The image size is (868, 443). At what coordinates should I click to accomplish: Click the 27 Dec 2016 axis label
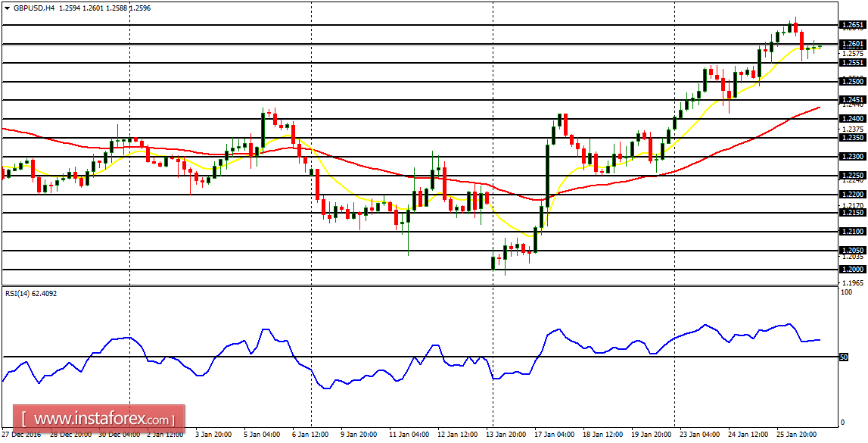point(23,435)
